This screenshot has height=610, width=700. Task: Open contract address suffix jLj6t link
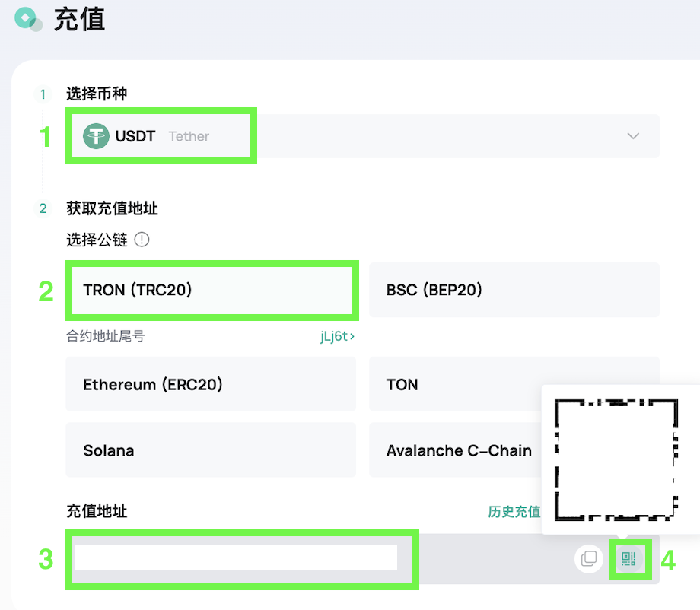(x=338, y=336)
